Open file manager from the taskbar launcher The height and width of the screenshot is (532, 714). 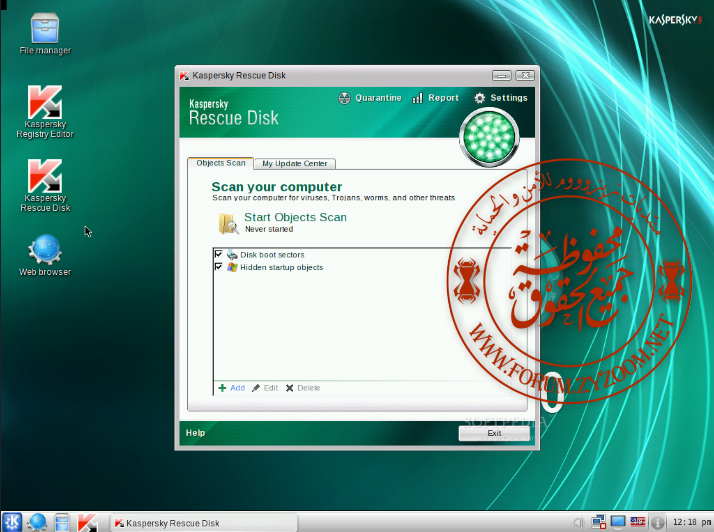(x=62, y=522)
